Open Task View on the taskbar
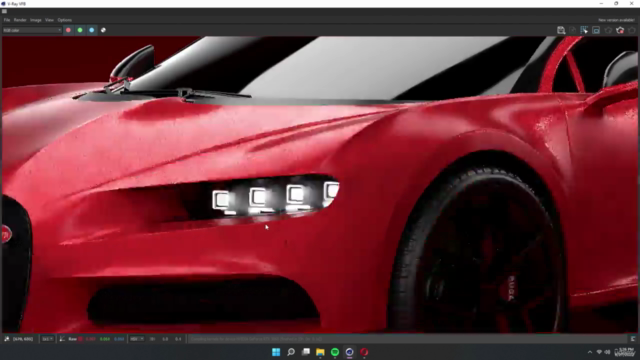 pyautogui.click(x=306, y=352)
